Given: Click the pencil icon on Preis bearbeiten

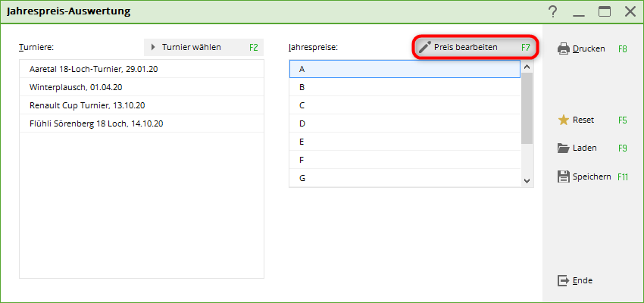Looking at the screenshot, I should click(425, 47).
